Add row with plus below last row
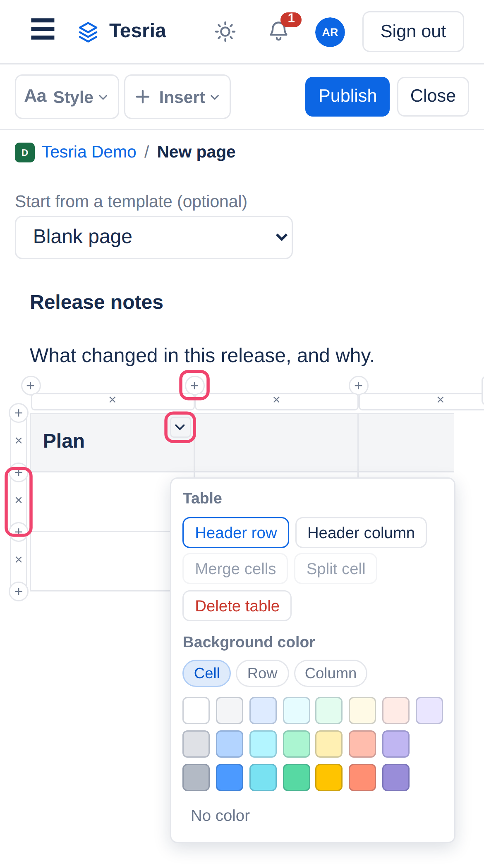This screenshot has height=868, width=484. click(19, 591)
